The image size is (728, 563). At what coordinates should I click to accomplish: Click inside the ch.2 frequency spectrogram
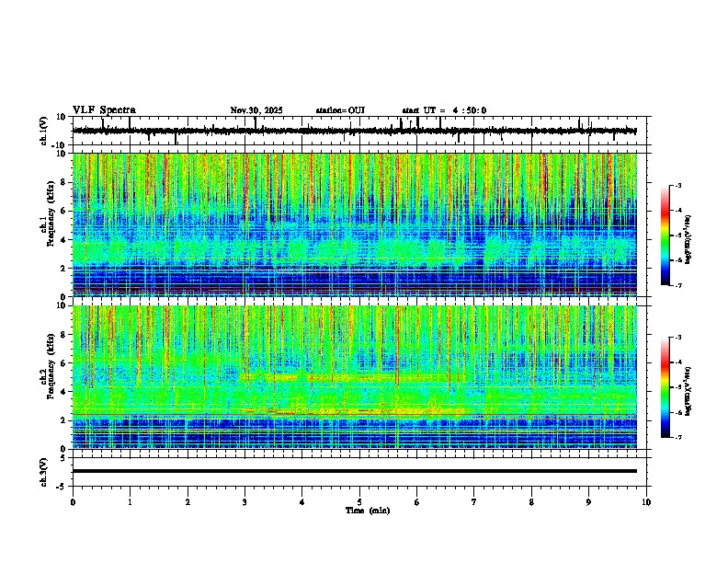coord(355,377)
